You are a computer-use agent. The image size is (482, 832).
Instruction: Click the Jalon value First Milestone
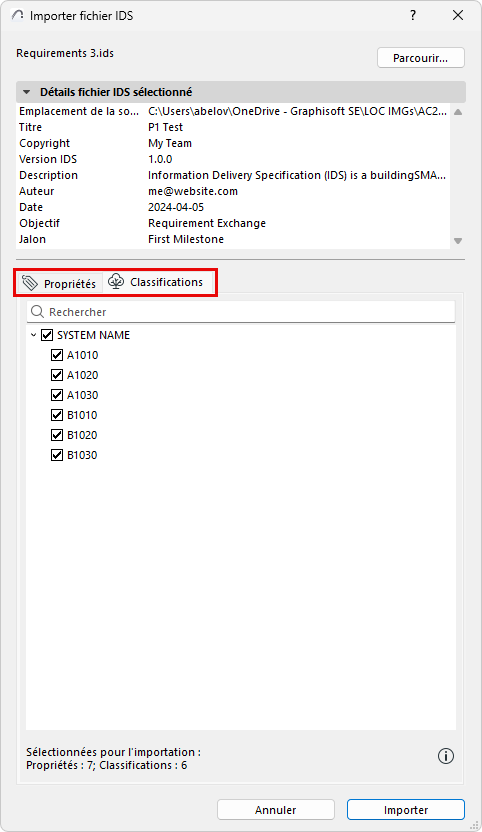point(186,239)
